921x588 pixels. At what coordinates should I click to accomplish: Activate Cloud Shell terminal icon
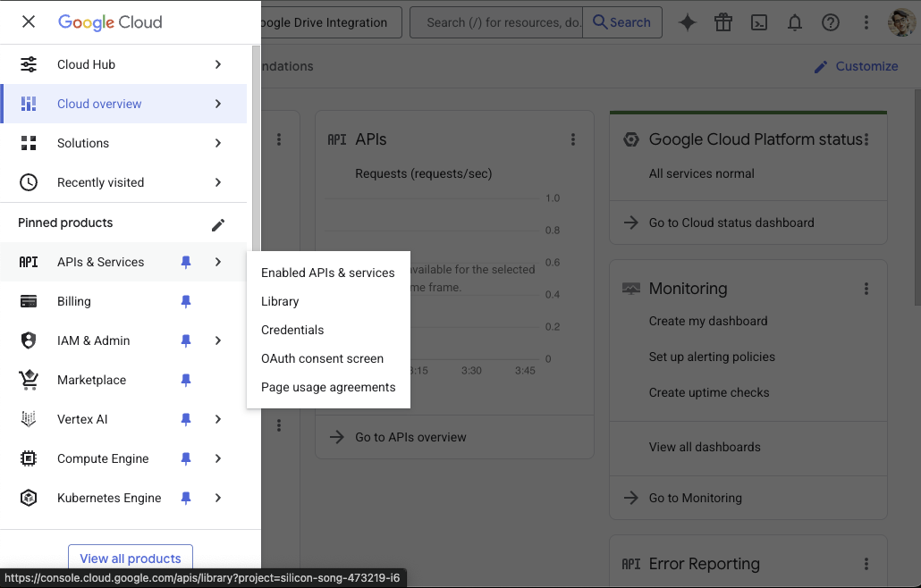coord(759,22)
